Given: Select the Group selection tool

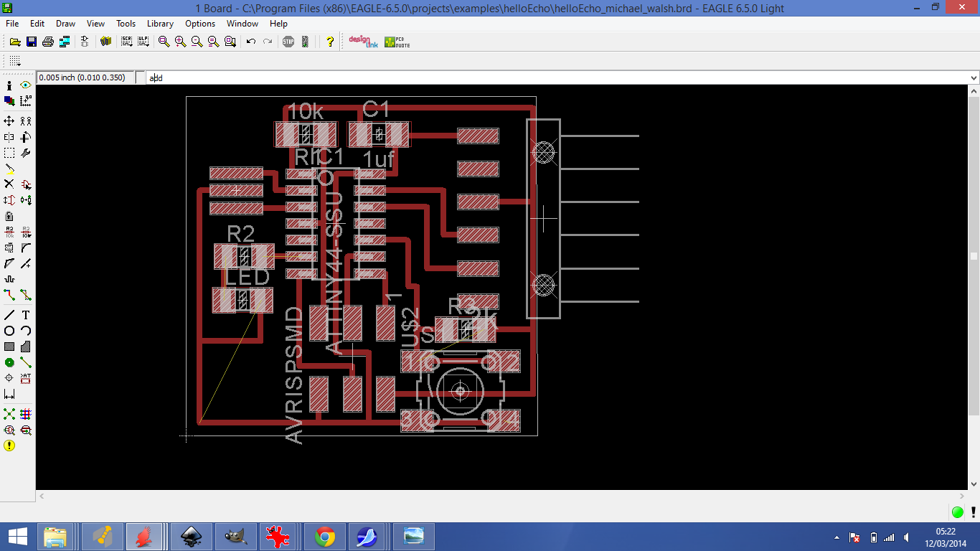Looking at the screenshot, I should coord(9,153).
